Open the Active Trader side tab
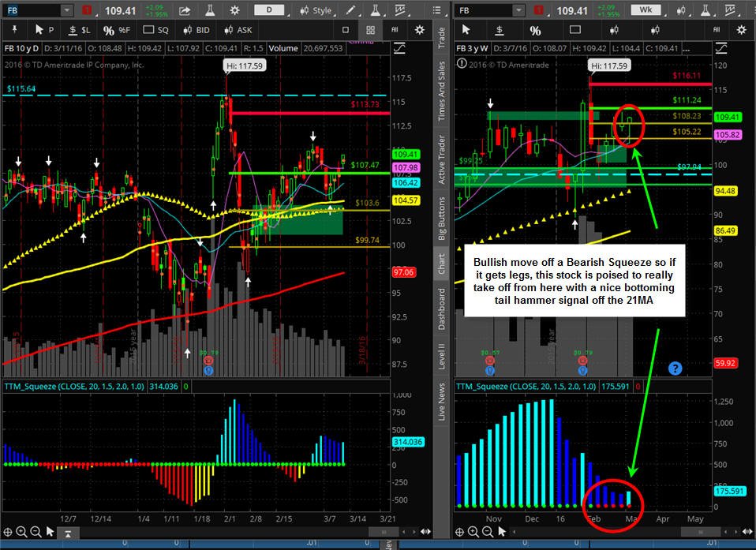This screenshot has height=550, width=756. click(441, 159)
